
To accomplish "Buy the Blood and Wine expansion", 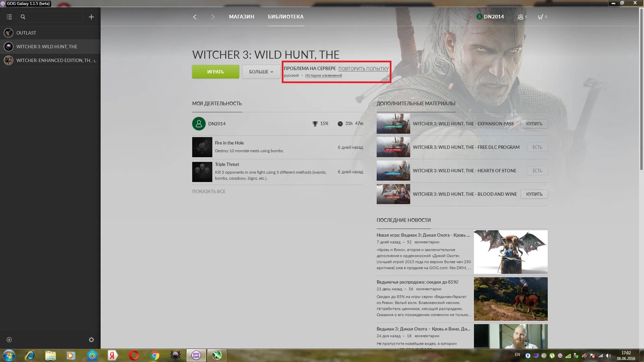I will click(x=534, y=194).
